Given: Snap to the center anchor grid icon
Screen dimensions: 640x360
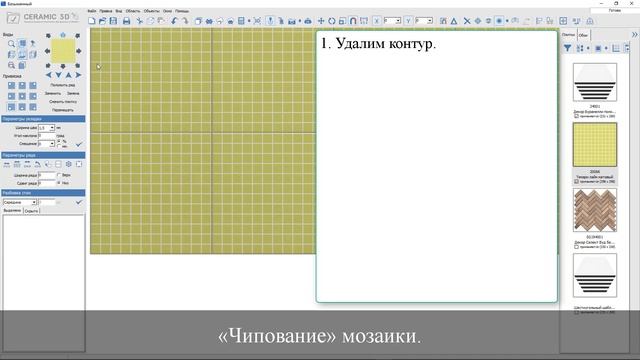Looking at the screenshot, I should (x=22, y=96).
